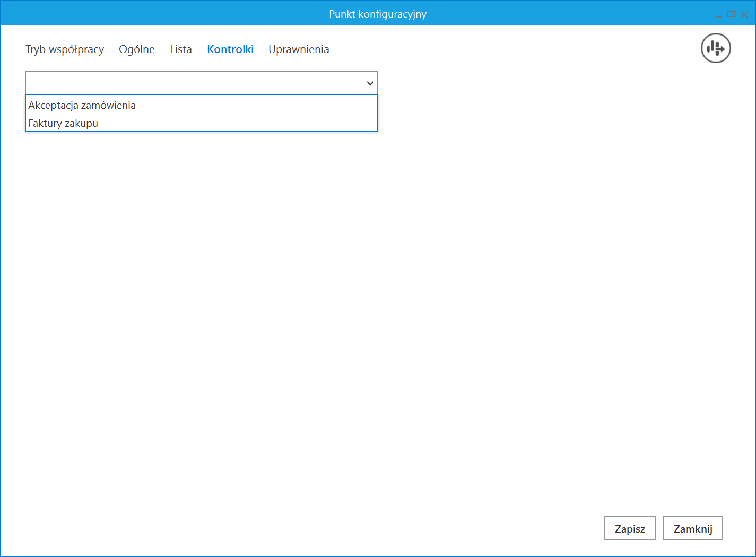Switch to the Tryb współpracy tab
Screen dimensions: 756x557
click(x=65, y=49)
